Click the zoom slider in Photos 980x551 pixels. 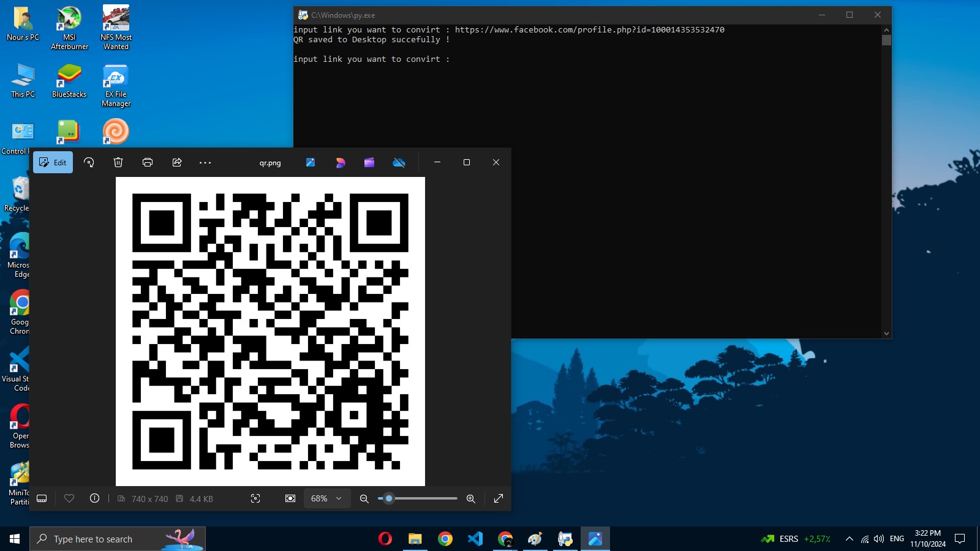(x=418, y=498)
